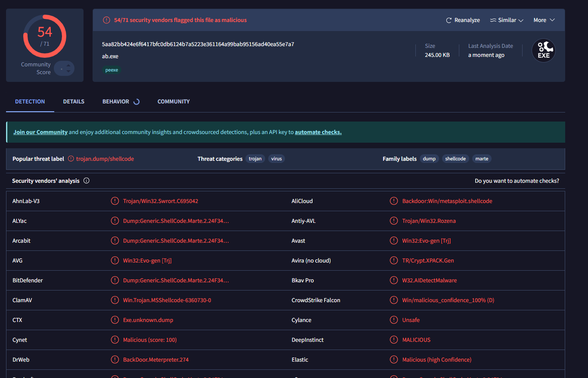The image size is (588, 378).
Task: Reanalyze the file
Action: coord(463,20)
